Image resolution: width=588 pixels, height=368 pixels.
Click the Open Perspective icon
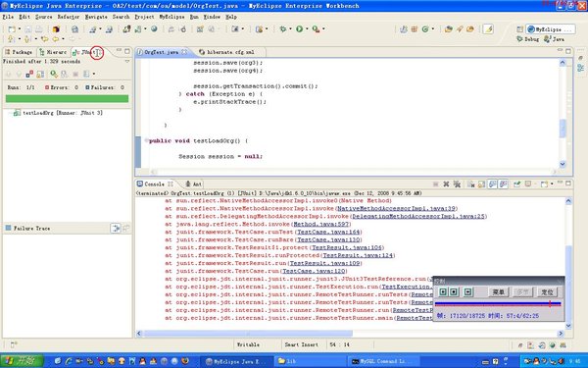tap(519, 29)
